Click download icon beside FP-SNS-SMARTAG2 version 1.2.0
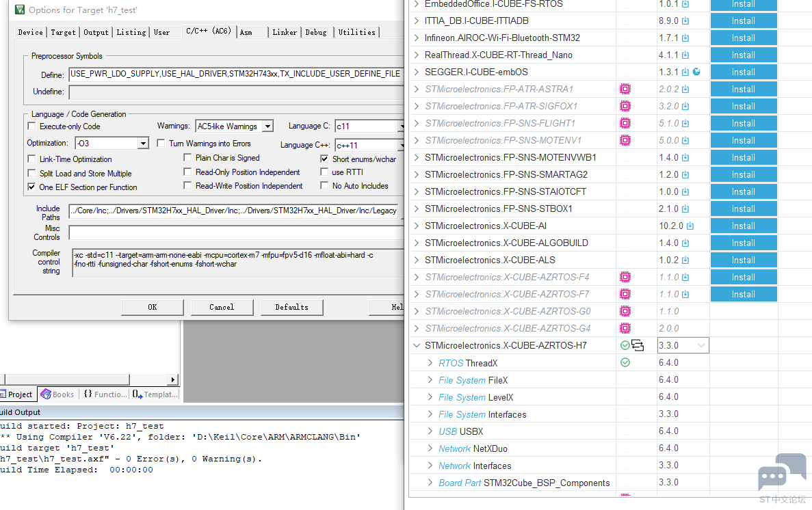Viewport: 812px width, 510px height. coord(685,174)
